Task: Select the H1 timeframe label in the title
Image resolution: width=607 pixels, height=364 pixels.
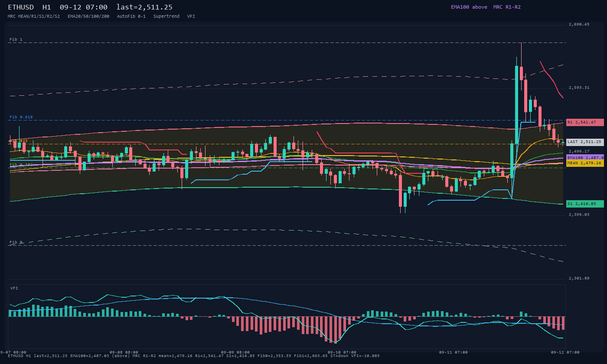Action: [x=47, y=7]
